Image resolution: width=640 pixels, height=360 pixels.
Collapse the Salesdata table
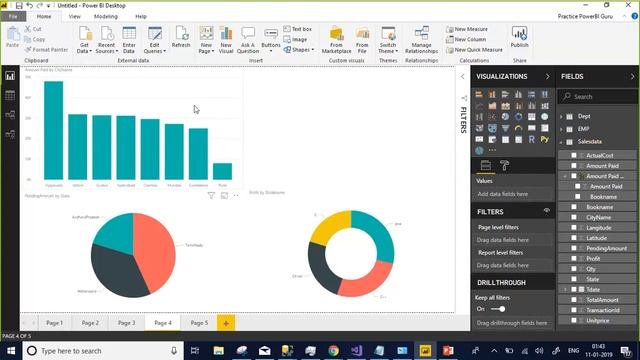pos(561,142)
